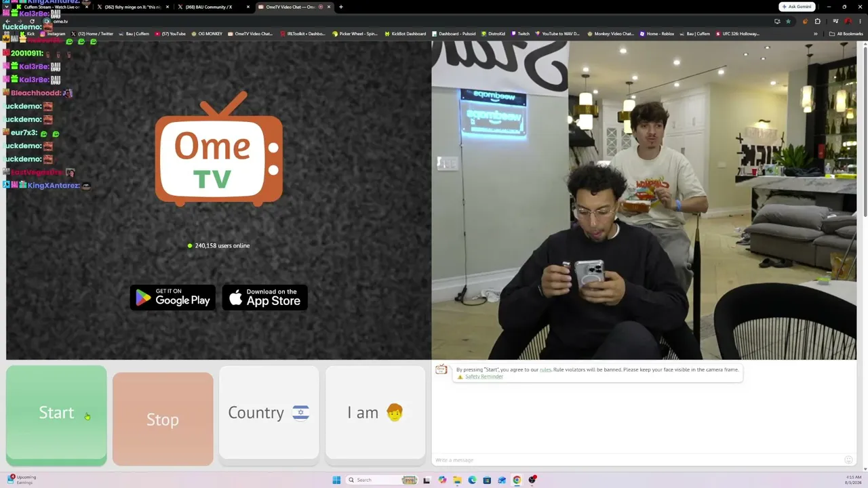Image resolution: width=868 pixels, height=488 pixels.
Task: Open File Explorer from the taskbar
Action: point(458,480)
